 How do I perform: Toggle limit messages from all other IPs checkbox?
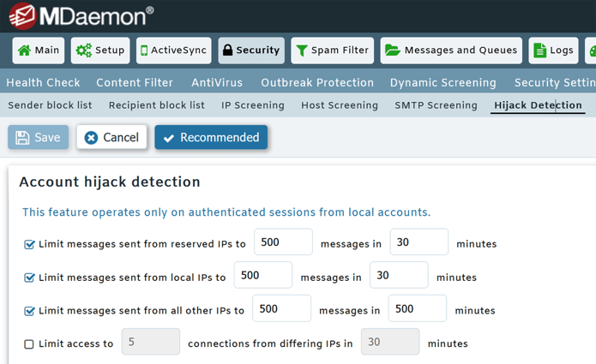coord(29,311)
